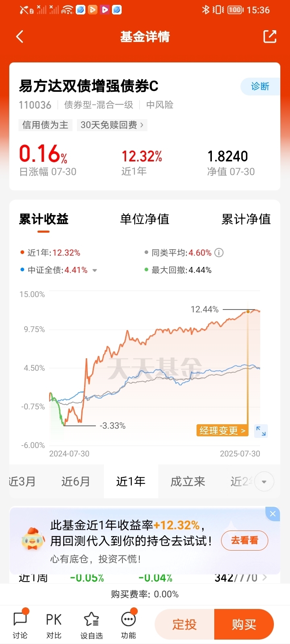Tap the 购买 buy button
The height and width of the screenshot is (644, 290).
[244, 624]
